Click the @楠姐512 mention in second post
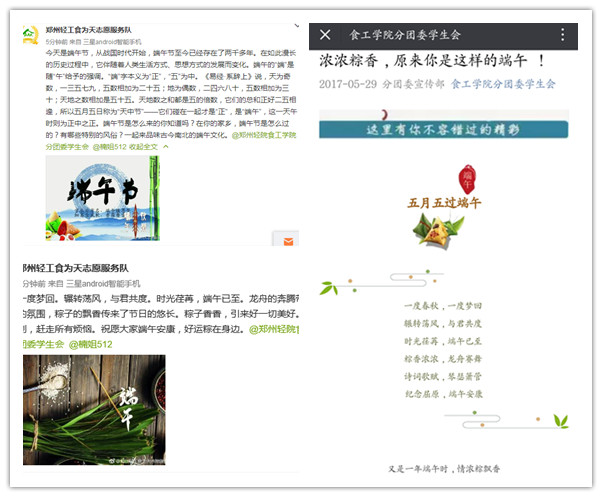This screenshot has width=602, height=497. pyautogui.click(x=92, y=344)
